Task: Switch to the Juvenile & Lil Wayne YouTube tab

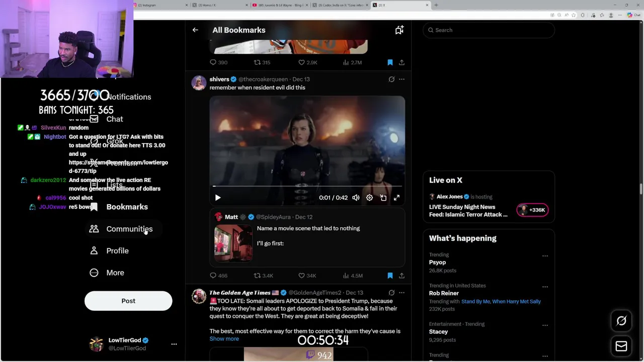Action: (x=280, y=5)
